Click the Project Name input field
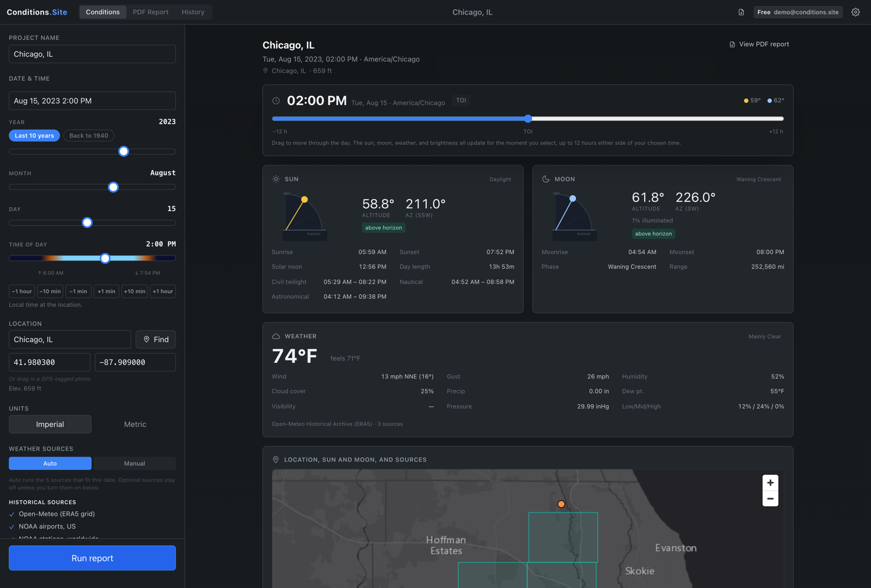The image size is (871, 588). coord(92,54)
